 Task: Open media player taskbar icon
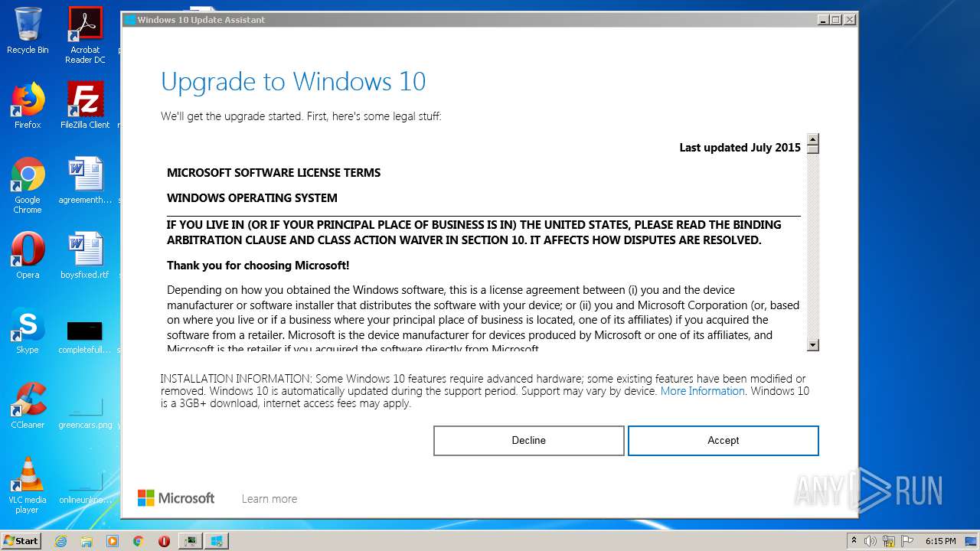(x=113, y=541)
